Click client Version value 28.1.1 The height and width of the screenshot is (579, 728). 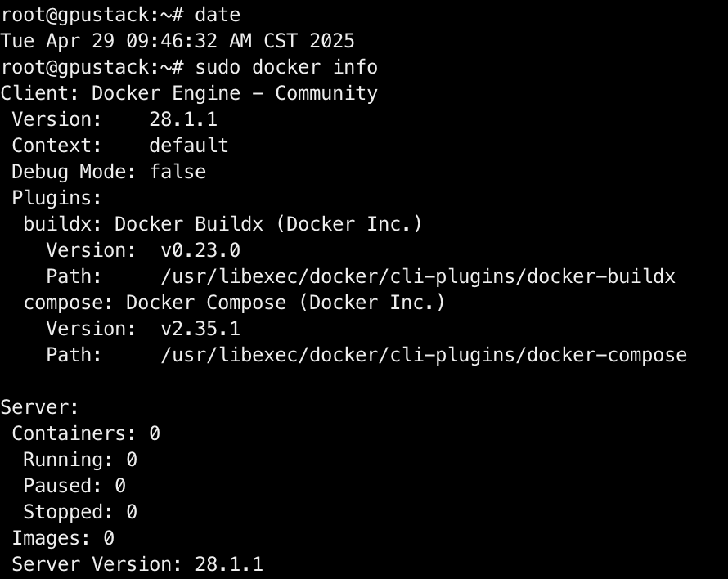[x=183, y=119]
